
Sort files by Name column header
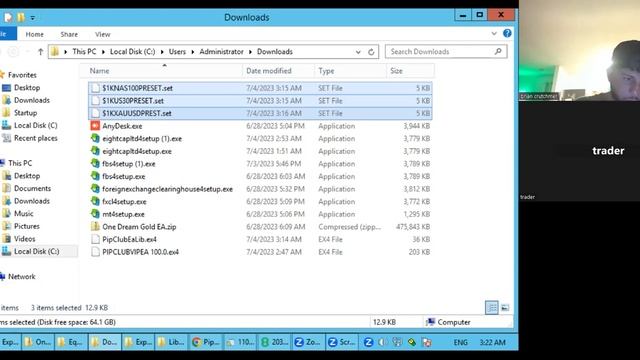click(165, 71)
